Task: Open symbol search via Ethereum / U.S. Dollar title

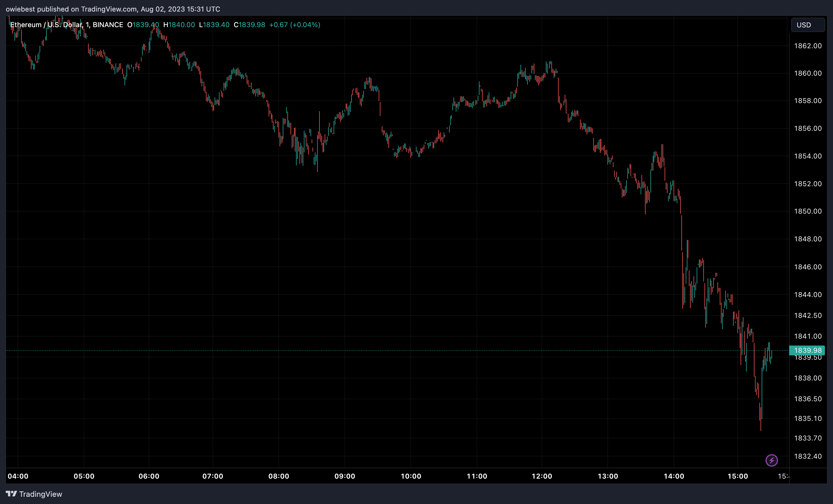Action: point(46,25)
